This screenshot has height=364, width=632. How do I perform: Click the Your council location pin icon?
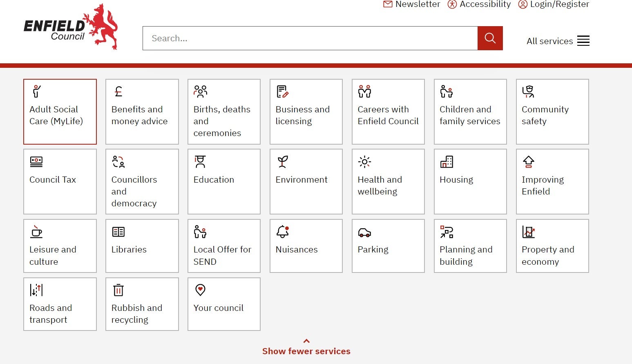[201, 290]
